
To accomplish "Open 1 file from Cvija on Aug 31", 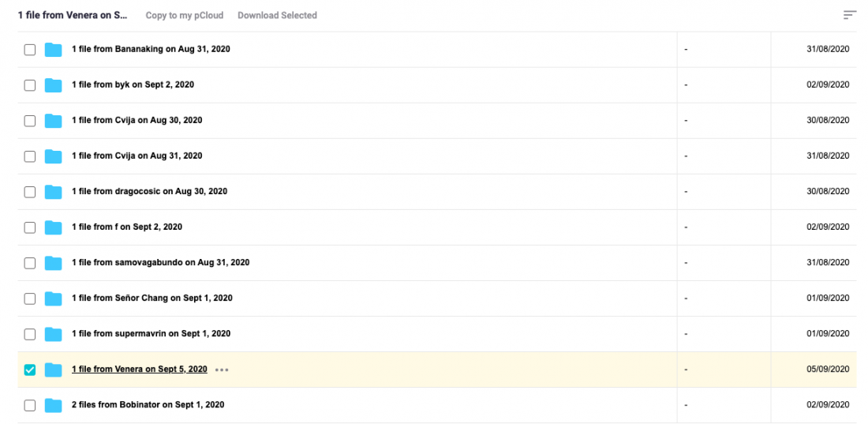I will coord(137,156).
